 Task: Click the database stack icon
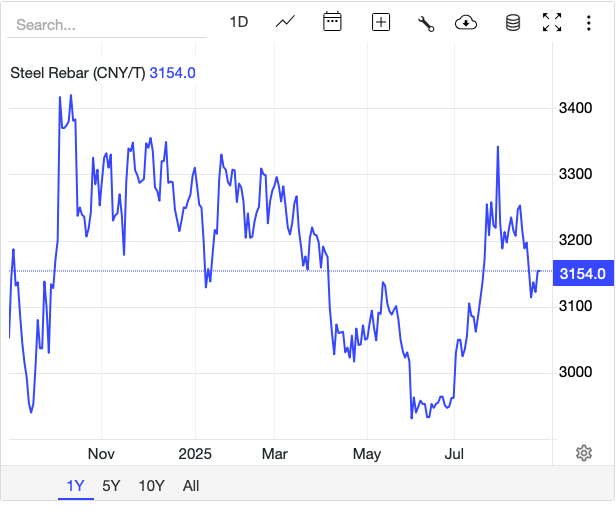(513, 22)
